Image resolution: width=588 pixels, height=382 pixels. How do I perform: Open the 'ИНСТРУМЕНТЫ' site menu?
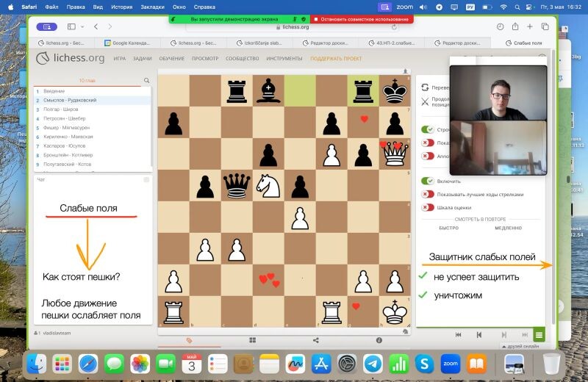(284, 58)
